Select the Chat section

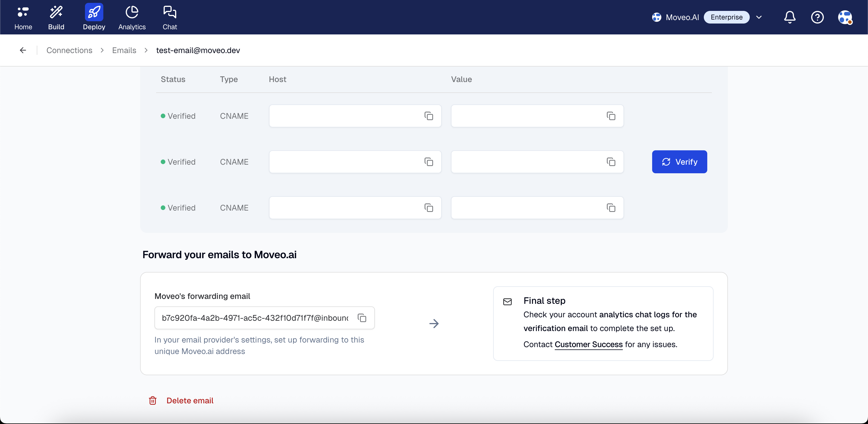pos(170,17)
